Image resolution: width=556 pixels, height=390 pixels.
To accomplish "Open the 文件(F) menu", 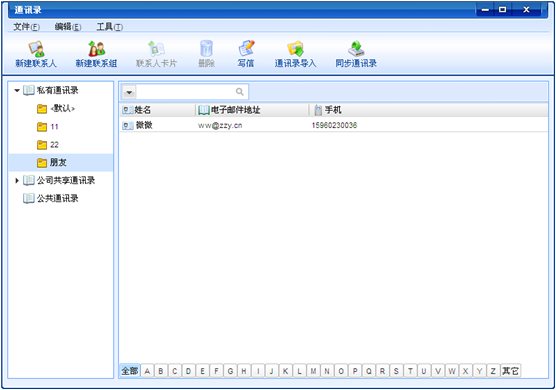I will coord(26,27).
